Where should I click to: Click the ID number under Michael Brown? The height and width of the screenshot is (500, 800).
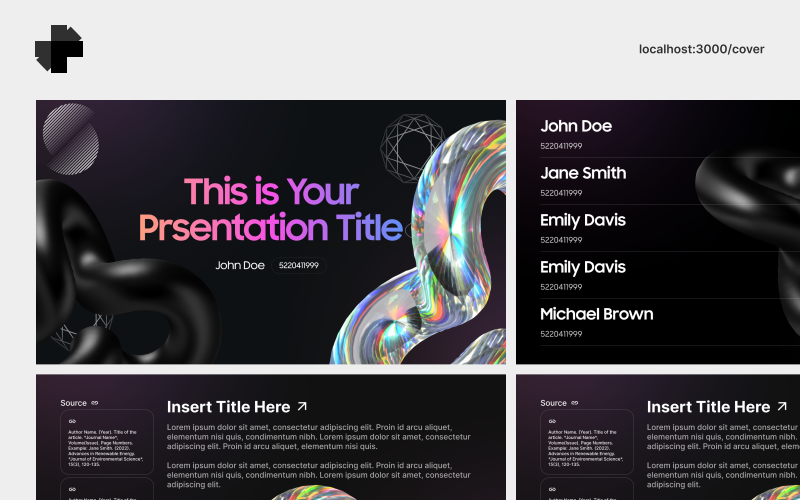click(561, 334)
